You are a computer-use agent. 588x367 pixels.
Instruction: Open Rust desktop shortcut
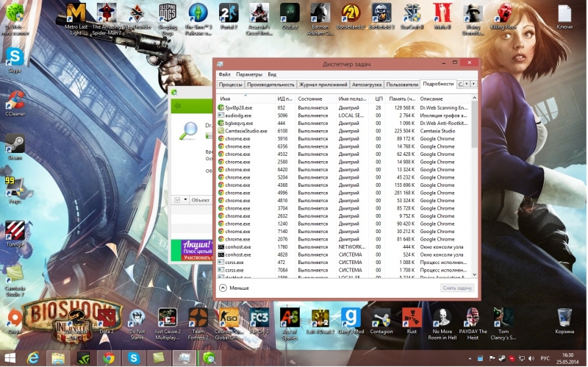[412, 321]
